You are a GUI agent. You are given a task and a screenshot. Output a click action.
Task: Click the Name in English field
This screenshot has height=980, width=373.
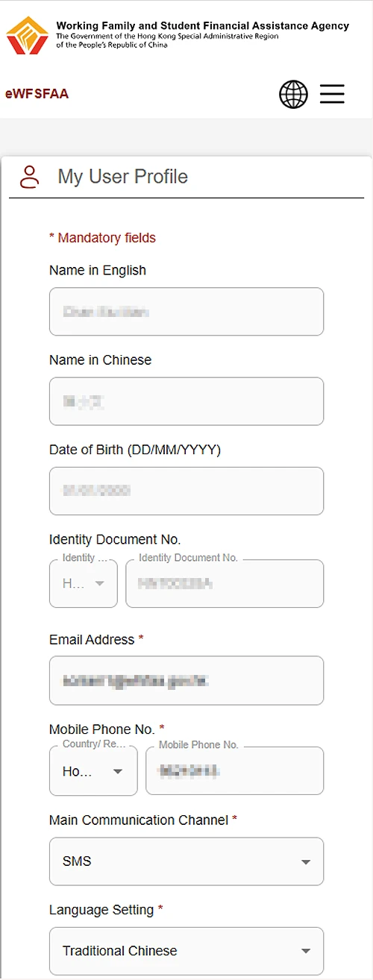click(x=186, y=312)
